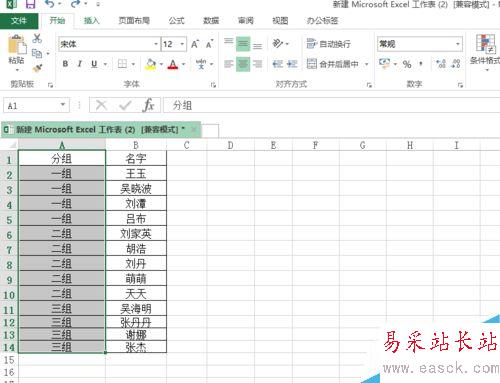Apply yellow fill color bucket
The image size is (500, 383).
point(151,64)
